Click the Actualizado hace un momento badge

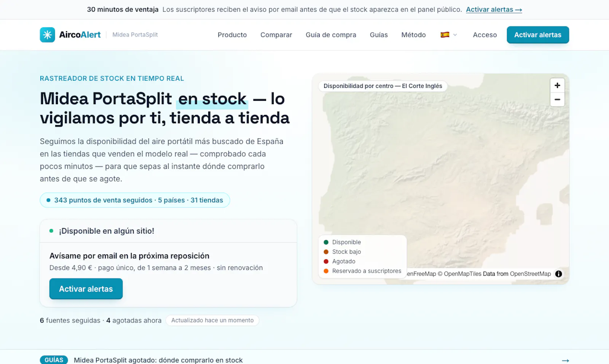(x=212, y=320)
